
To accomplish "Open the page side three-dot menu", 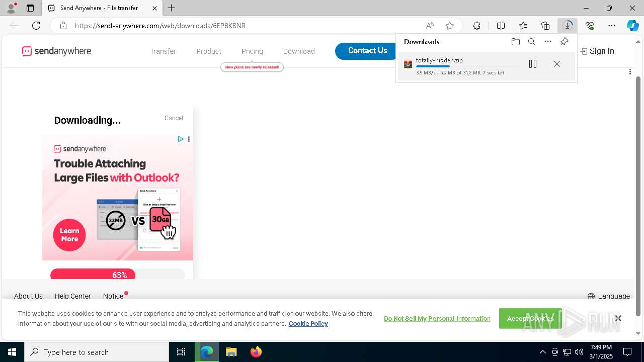I will [x=630, y=72].
